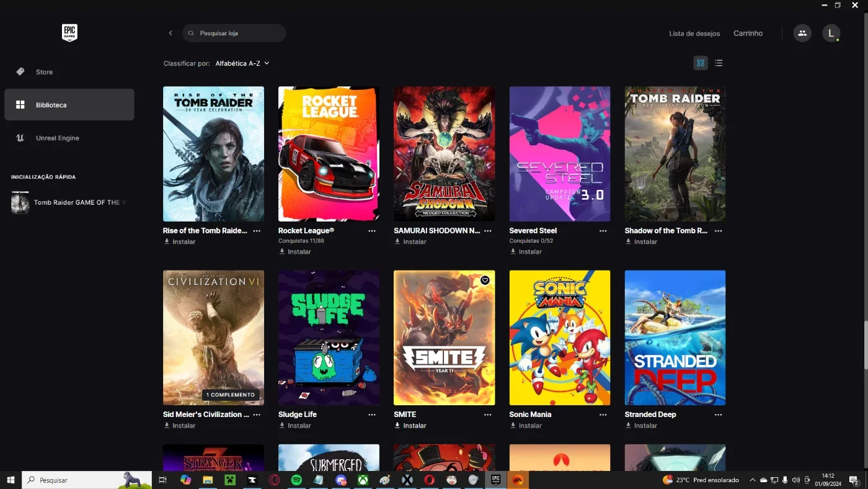Image resolution: width=868 pixels, height=489 pixels.
Task: Open Opera GX on the taskbar
Action: point(274,480)
